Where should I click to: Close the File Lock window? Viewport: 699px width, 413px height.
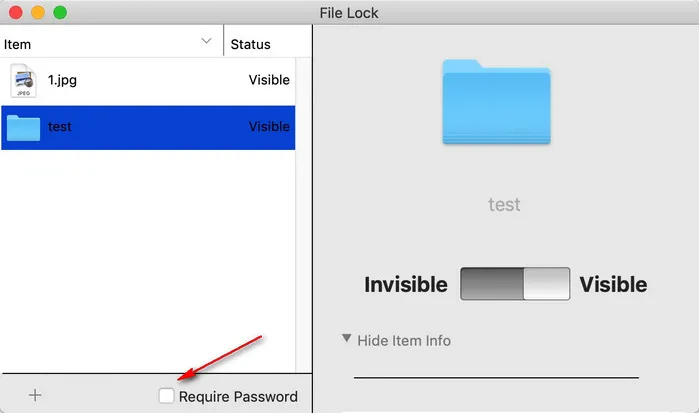tap(15, 13)
